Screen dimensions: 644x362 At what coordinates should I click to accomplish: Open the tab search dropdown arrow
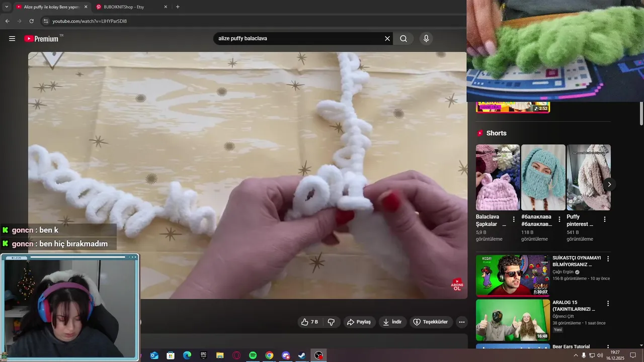6,7
